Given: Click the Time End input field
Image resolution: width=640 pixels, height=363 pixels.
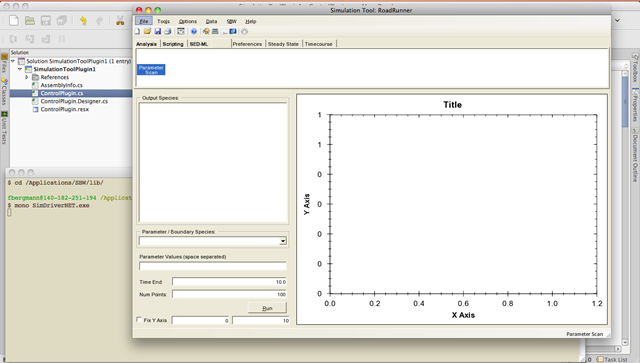Looking at the screenshot, I should coord(229,282).
